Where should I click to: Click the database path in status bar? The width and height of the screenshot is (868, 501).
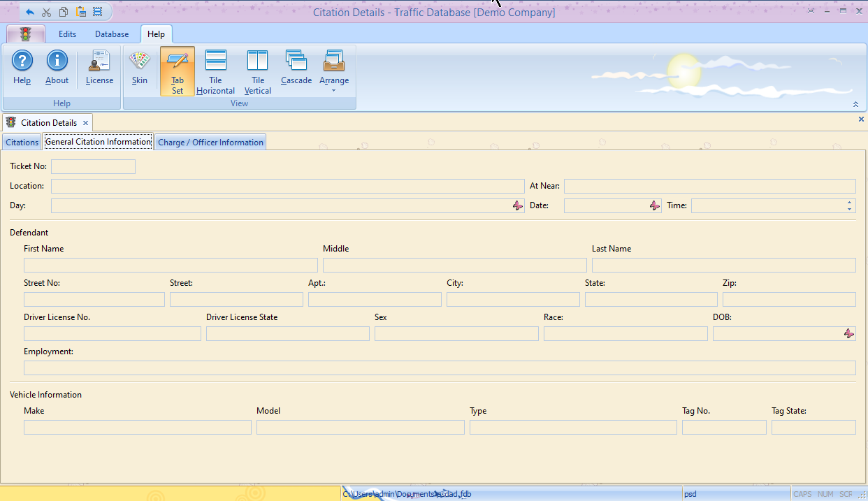[407, 494]
